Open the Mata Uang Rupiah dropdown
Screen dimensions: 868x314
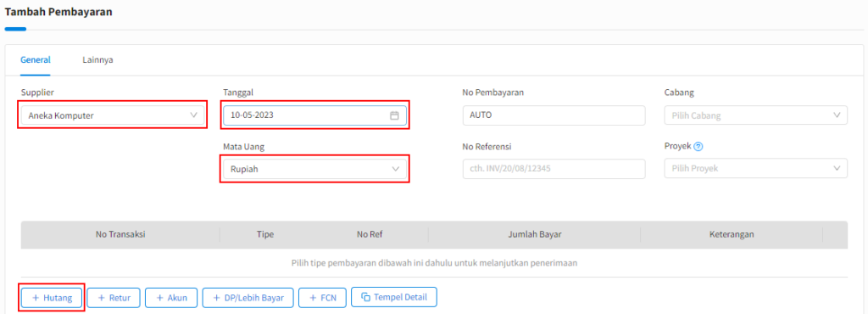[315, 169]
